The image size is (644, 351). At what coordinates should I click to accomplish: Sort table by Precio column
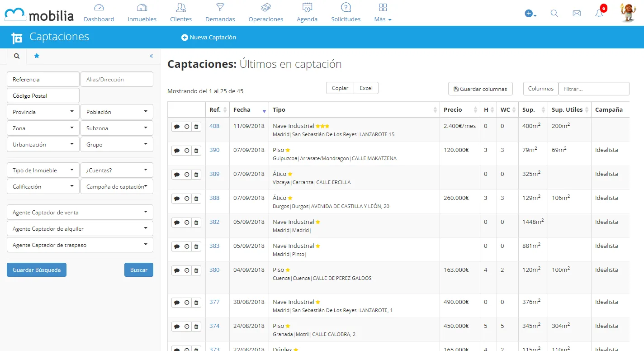(460, 109)
